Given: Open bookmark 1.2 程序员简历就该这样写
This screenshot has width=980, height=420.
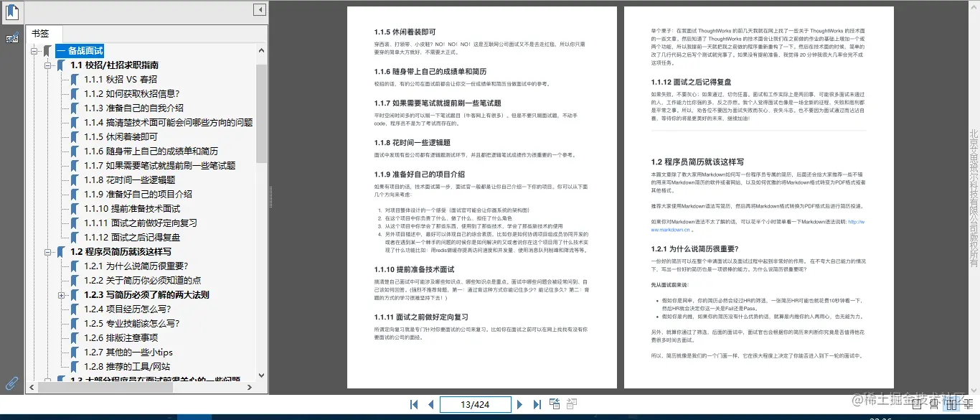Looking at the screenshot, I should click(121, 252).
